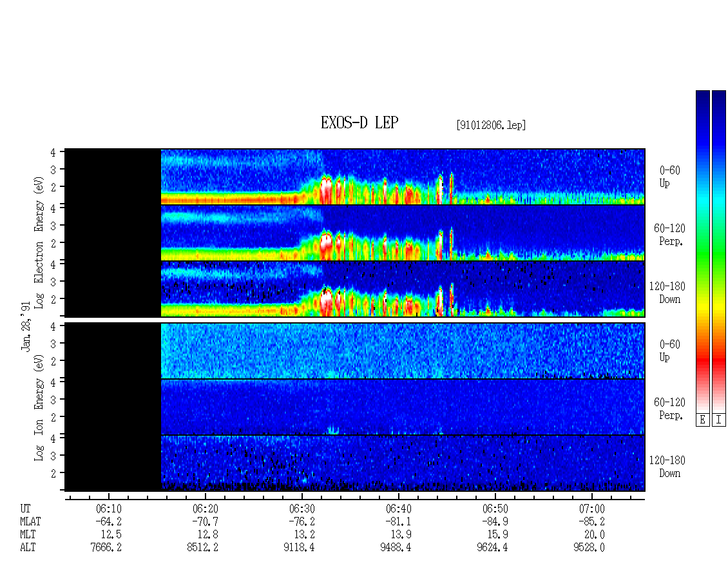This screenshot has height=564, width=728.
Task: Click inside the ion Down spectrogram panel
Action: coord(355,463)
